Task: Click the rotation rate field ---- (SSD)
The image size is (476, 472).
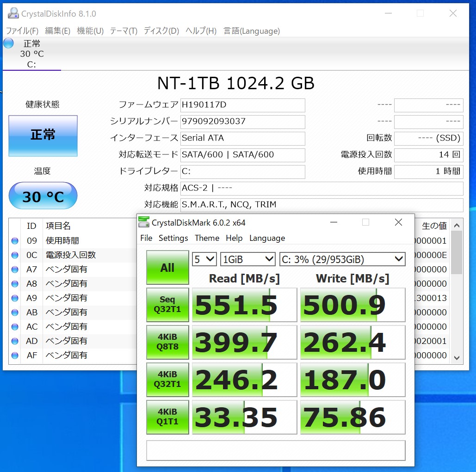Action: click(429, 138)
